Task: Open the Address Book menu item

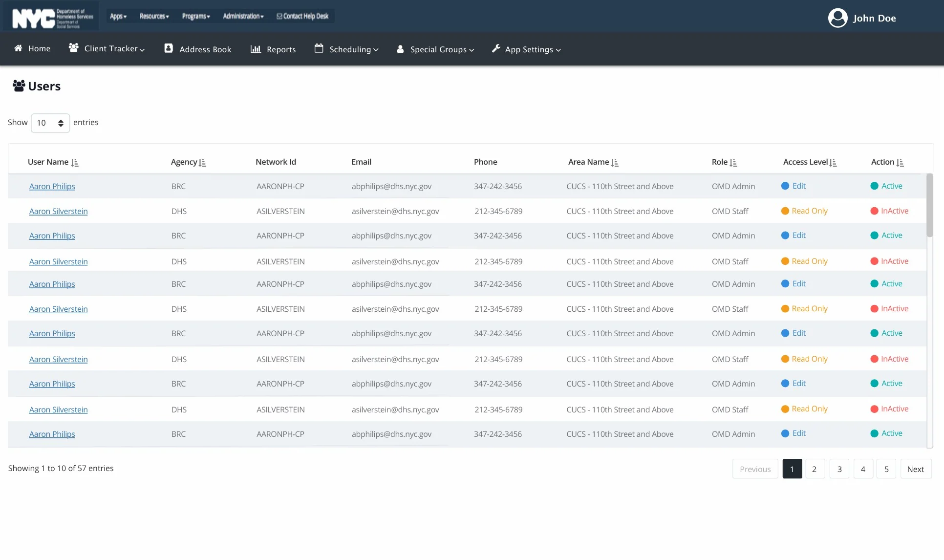Action: click(198, 49)
